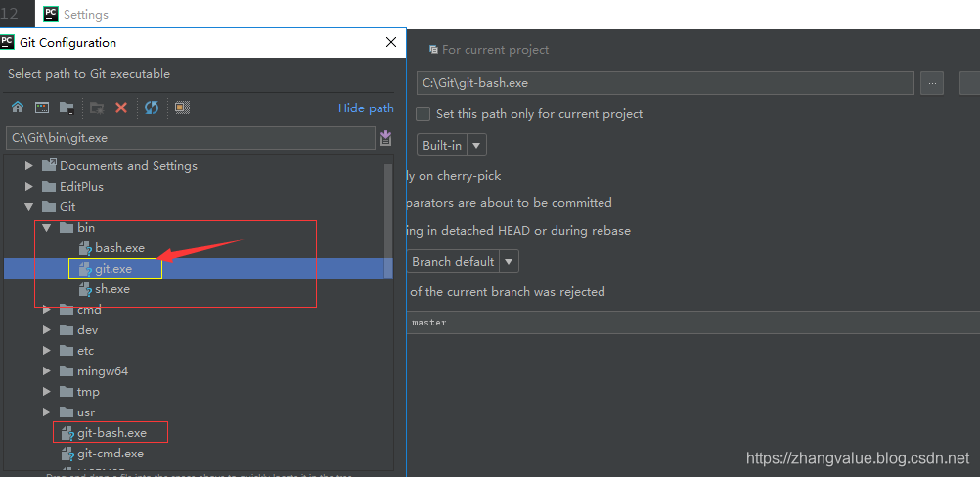Refresh the file tree
The width and height of the screenshot is (980, 477).
pos(152,108)
